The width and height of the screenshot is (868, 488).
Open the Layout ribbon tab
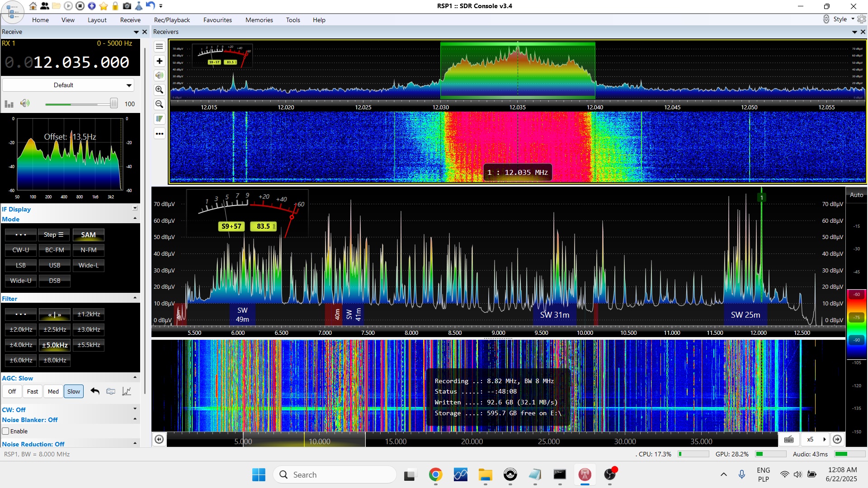97,20
